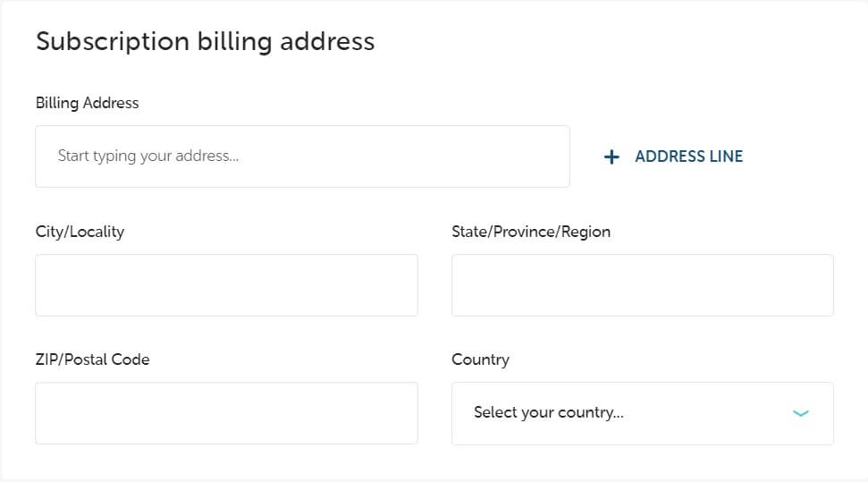Focus the City/Locality text field
Viewport: 868px width, 482px height.
pyautogui.click(x=226, y=285)
